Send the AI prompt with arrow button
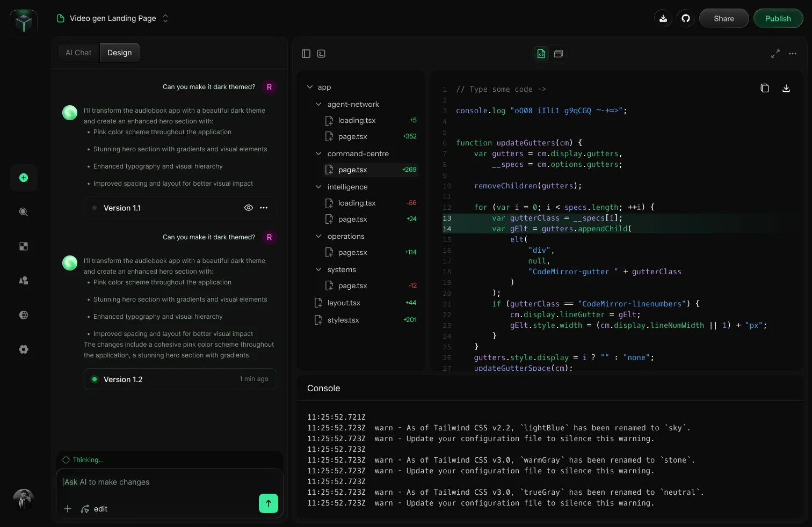The image size is (812, 527). pyautogui.click(x=269, y=503)
